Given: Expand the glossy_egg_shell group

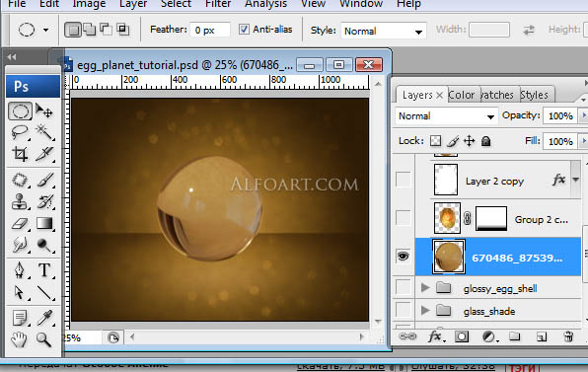Looking at the screenshot, I should click(x=425, y=287).
